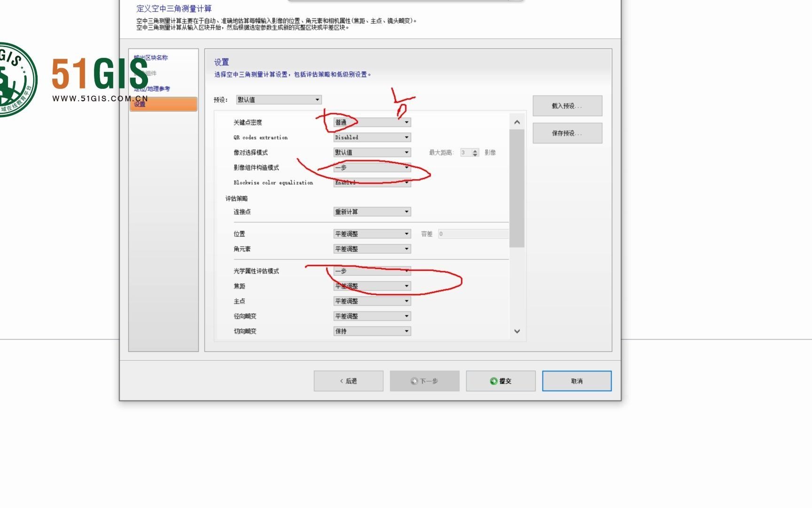This screenshot has height=508, width=812.
Task: Click the 载入预设 button
Action: coord(567,105)
